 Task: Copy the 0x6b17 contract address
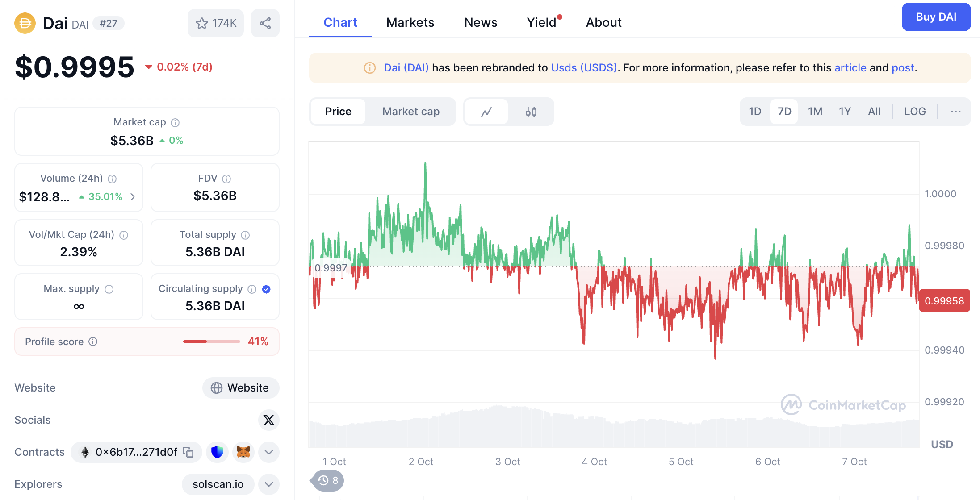point(188,452)
